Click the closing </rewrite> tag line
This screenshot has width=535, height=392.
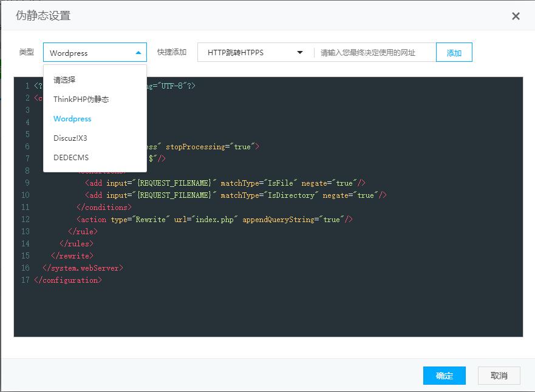click(x=72, y=255)
